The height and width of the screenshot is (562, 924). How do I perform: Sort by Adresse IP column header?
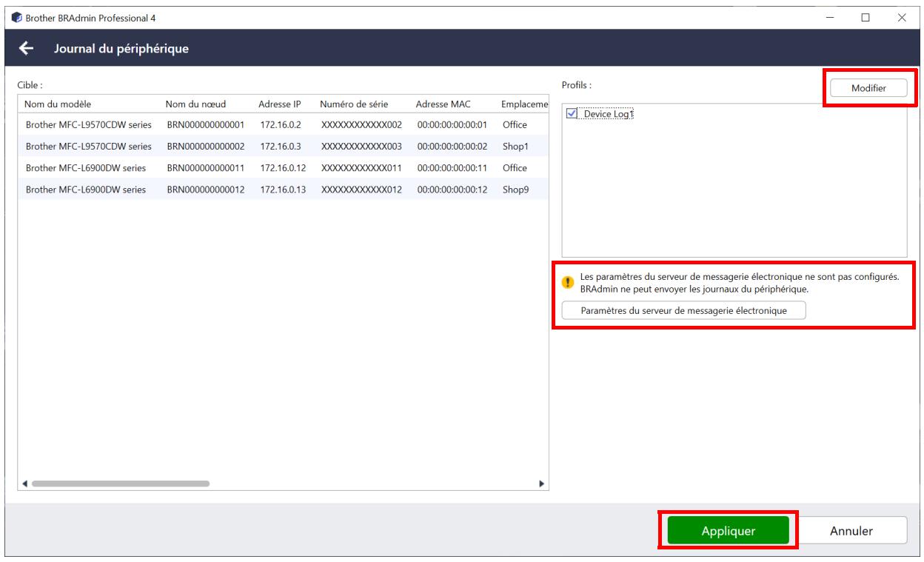coord(279,104)
